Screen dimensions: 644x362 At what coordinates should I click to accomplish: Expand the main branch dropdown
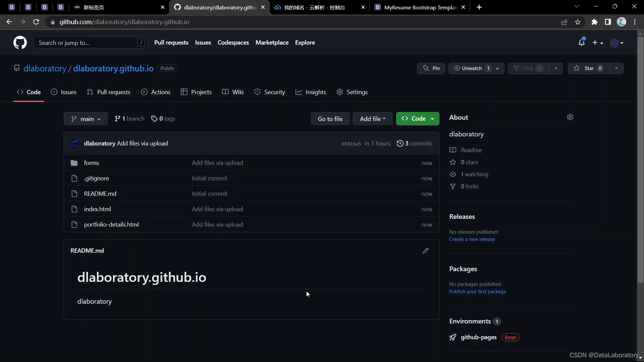point(86,119)
